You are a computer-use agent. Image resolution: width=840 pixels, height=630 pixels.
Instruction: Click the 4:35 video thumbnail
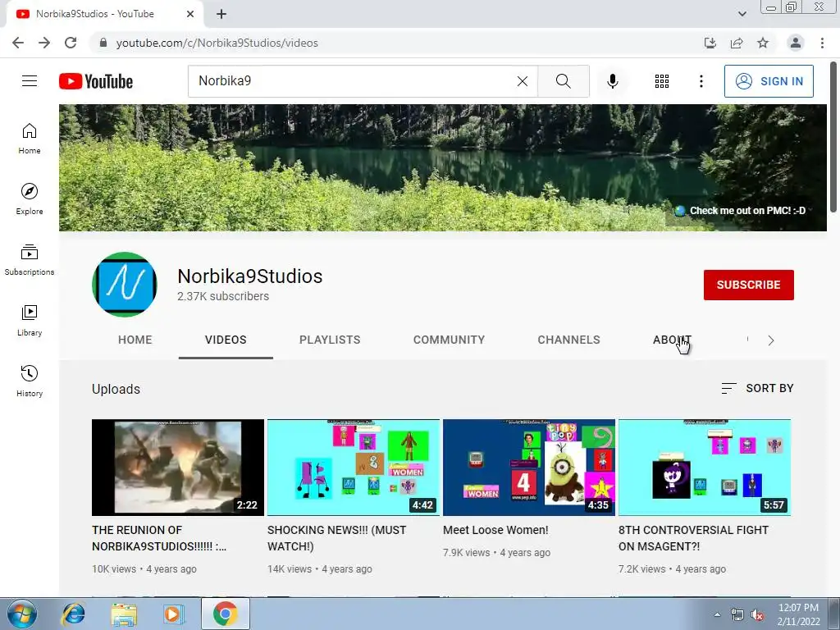click(x=529, y=468)
